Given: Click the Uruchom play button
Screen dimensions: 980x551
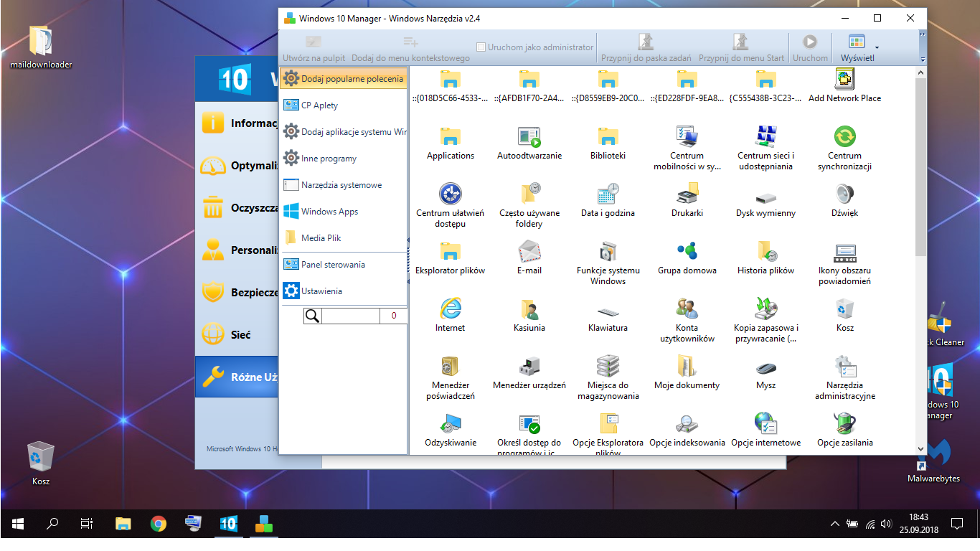Looking at the screenshot, I should (810, 47).
